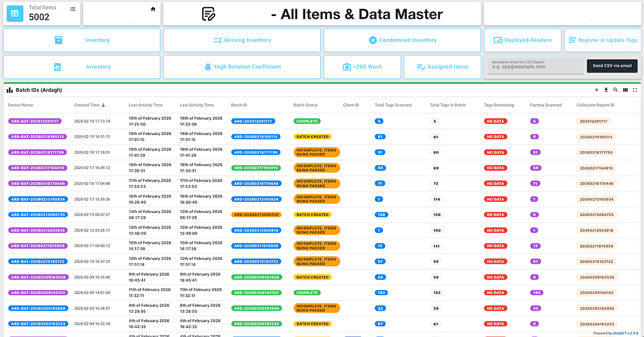This screenshot has height=337, width=644.
Task: View Assigned Items
Action: (x=442, y=67)
